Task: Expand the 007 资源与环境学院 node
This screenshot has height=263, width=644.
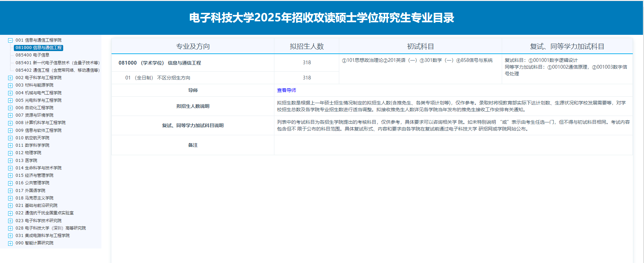Action: coord(10,115)
